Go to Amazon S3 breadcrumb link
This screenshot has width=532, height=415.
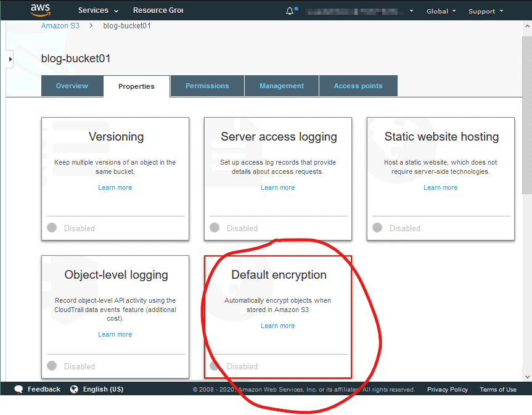coord(60,26)
